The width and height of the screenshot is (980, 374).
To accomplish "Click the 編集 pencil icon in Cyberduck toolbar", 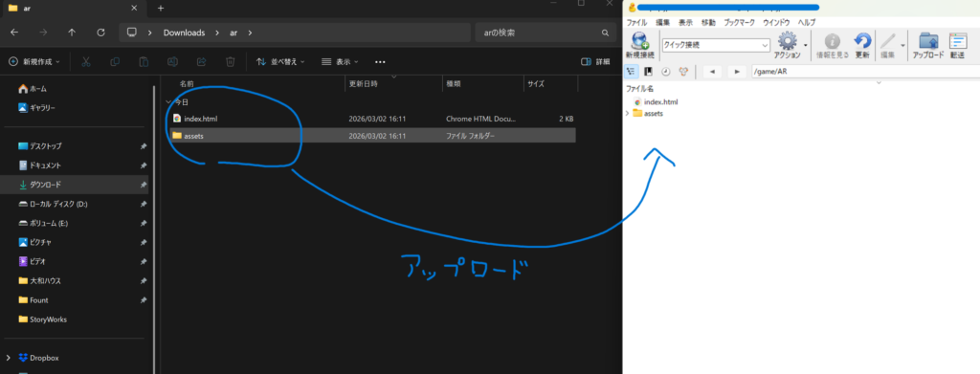I will [x=887, y=42].
